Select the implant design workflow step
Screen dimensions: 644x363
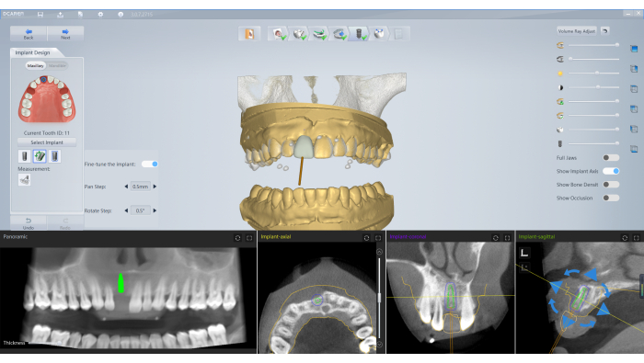359,34
